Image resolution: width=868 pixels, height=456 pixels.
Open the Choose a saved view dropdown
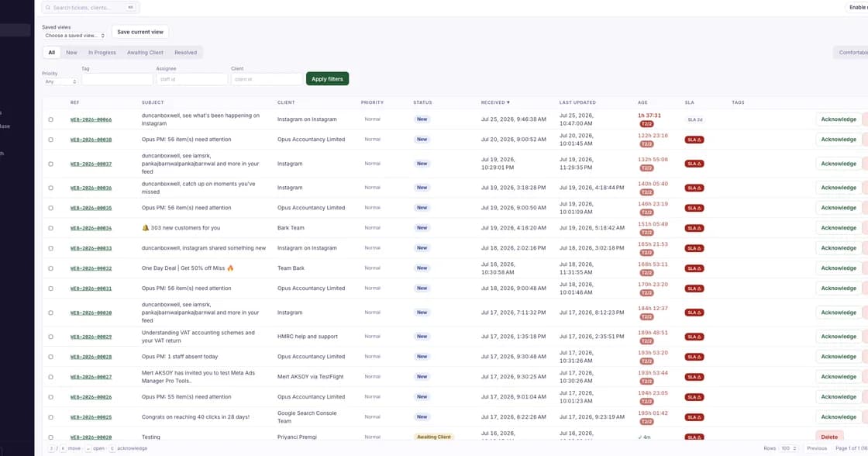coord(74,36)
